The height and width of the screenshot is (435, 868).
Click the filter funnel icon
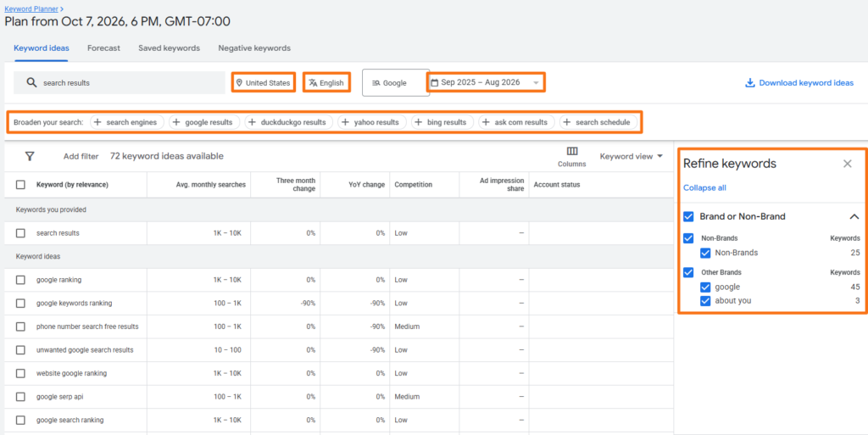pos(30,157)
